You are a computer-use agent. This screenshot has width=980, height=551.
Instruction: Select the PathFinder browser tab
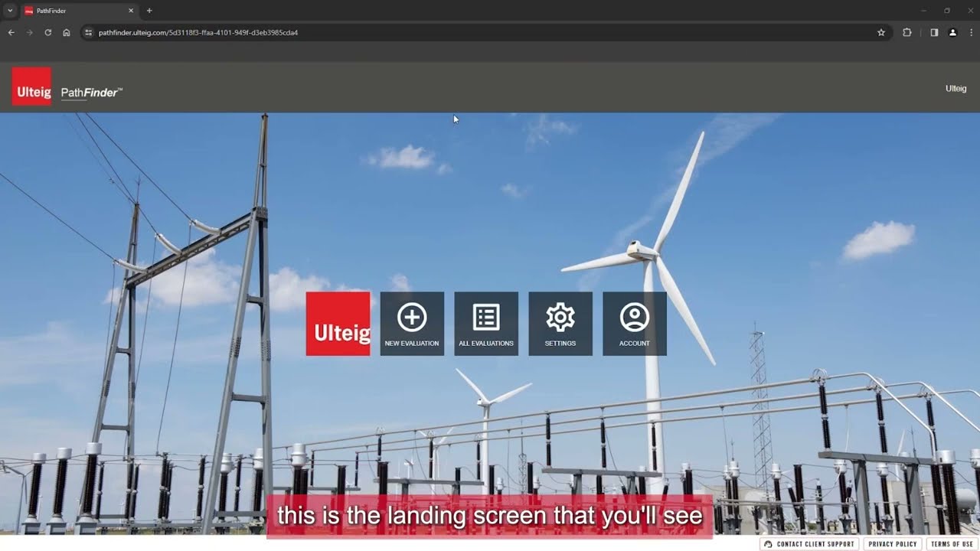[79, 11]
